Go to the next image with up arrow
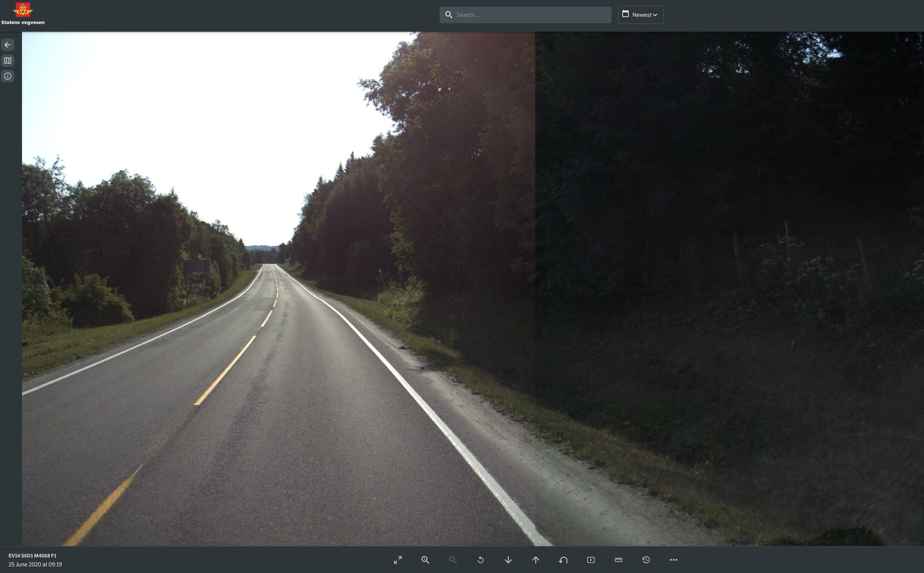924x573 pixels. 535,560
